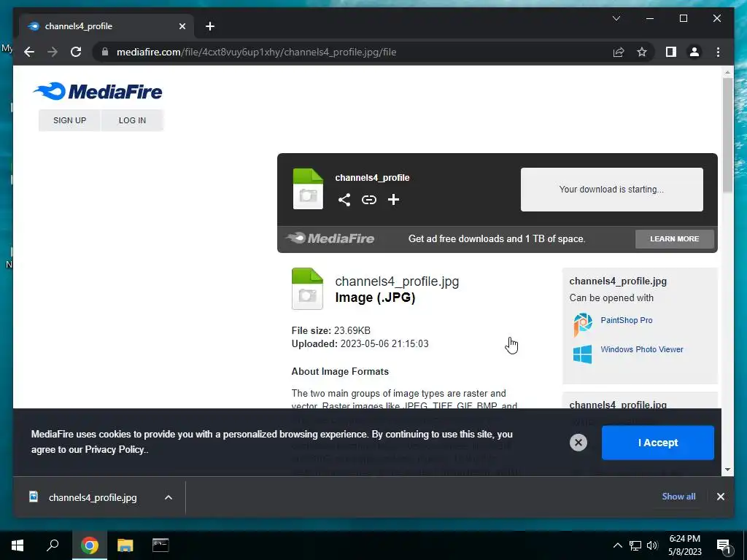Open the share this page icon in address bar
Viewport: 747px width, 560px height.
[x=619, y=52]
